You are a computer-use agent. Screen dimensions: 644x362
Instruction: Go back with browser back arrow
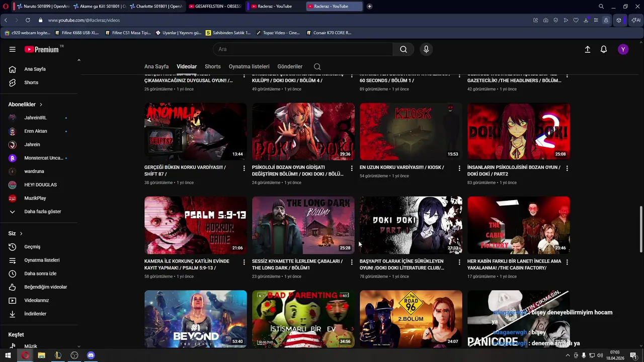click(x=6, y=20)
